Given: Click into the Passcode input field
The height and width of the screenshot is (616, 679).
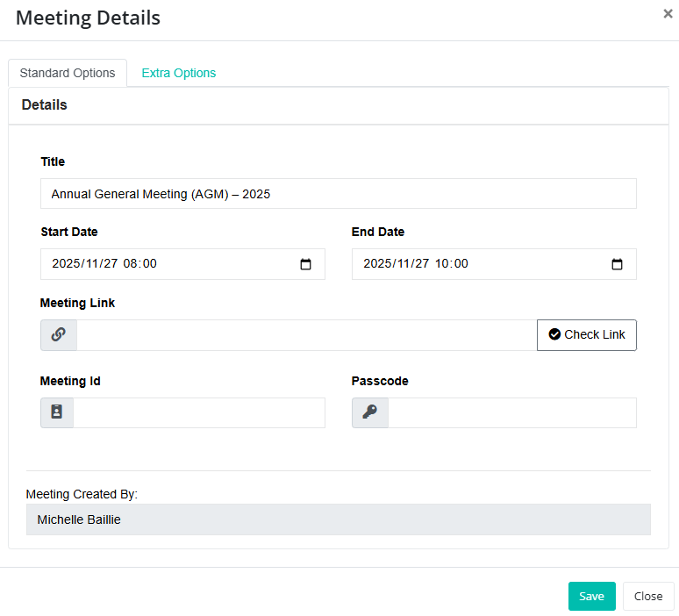Looking at the screenshot, I should (511, 412).
